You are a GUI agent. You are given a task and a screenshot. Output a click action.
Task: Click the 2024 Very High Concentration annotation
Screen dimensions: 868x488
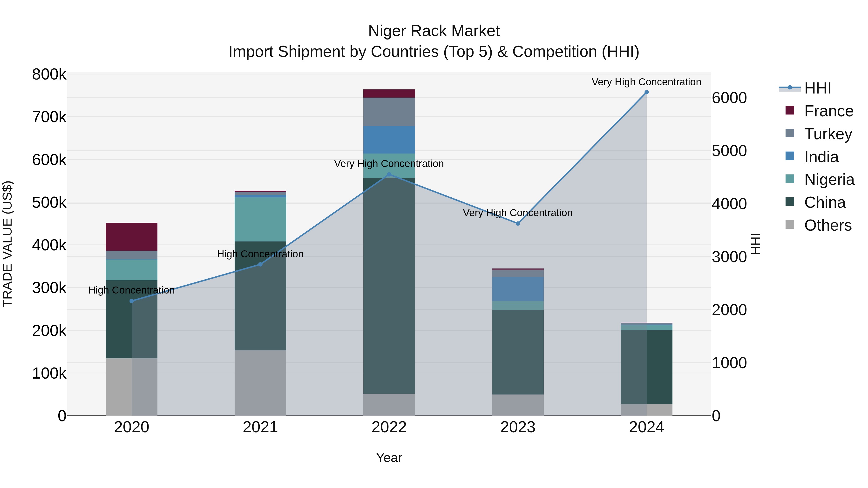click(x=647, y=82)
